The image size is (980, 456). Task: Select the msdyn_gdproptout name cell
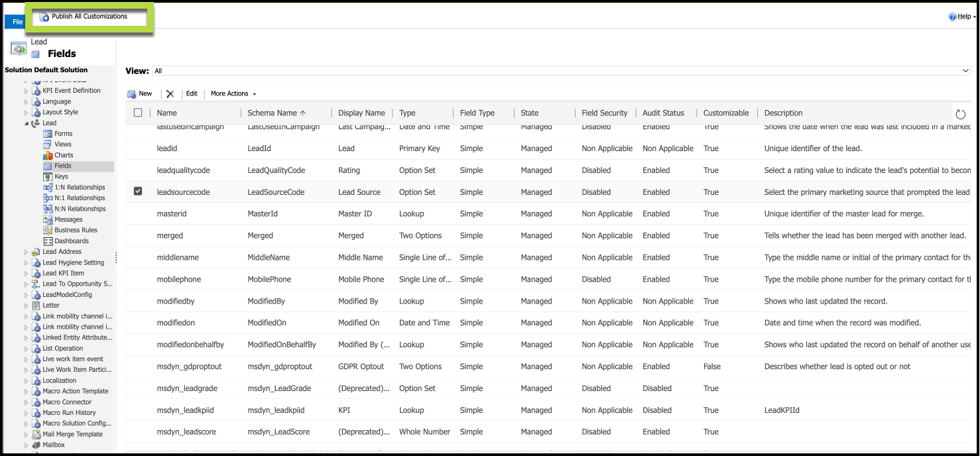[x=188, y=367]
